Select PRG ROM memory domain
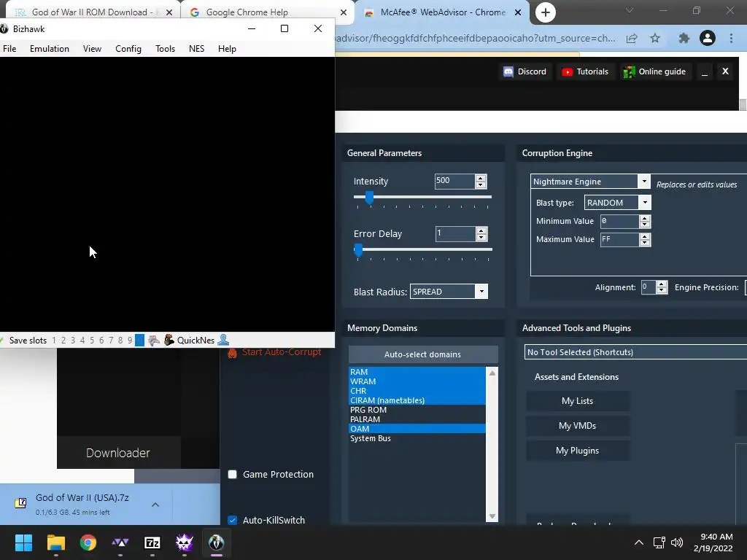This screenshot has width=747, height=560. click(417, 410)
